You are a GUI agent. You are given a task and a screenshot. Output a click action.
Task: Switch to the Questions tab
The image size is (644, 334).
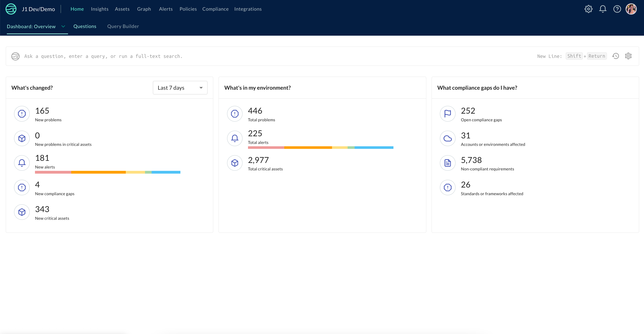click(85, 26)
